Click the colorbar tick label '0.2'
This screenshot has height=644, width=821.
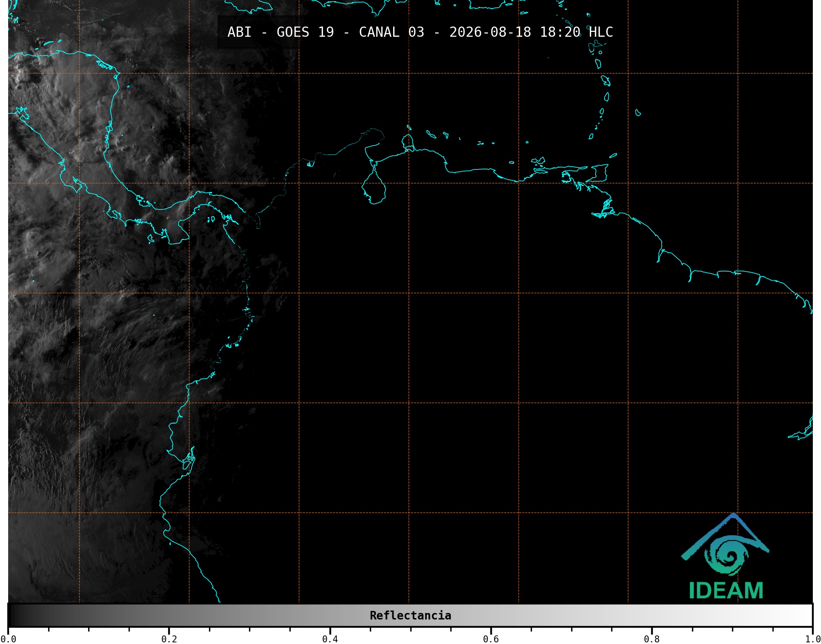point(169,639)
